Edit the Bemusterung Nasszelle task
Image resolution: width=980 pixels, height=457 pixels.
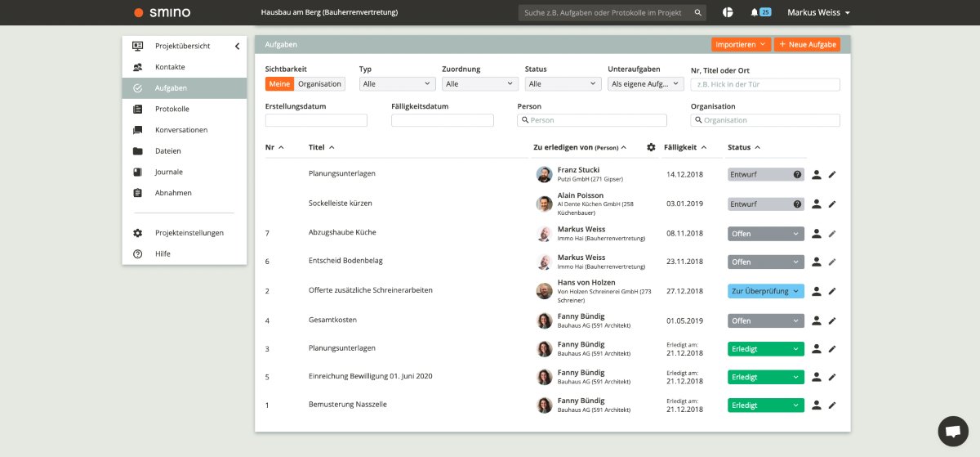pyautogui.click(x=832, y=405)
